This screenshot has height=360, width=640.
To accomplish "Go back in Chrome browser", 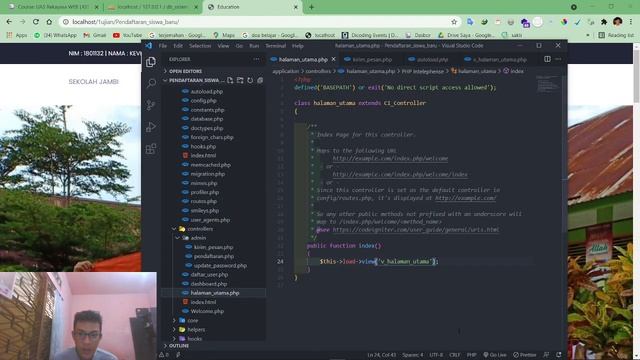I will click(x=9, y=22).
